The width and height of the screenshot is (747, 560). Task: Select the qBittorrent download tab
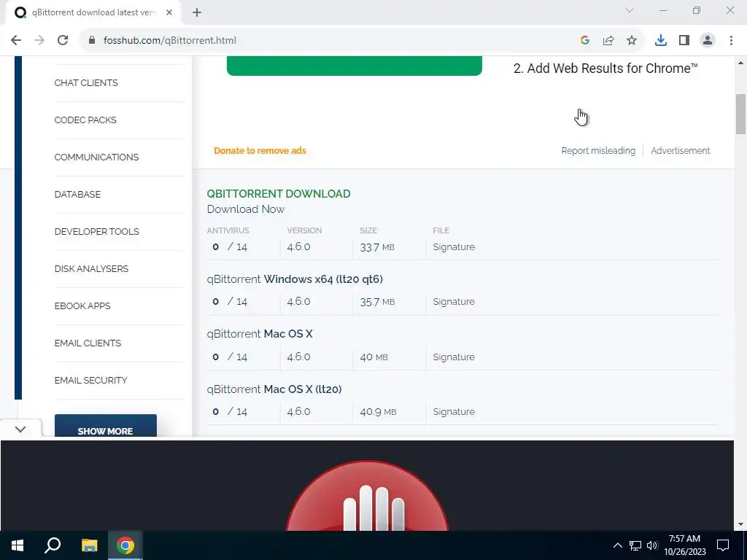[x=93, y=13]
